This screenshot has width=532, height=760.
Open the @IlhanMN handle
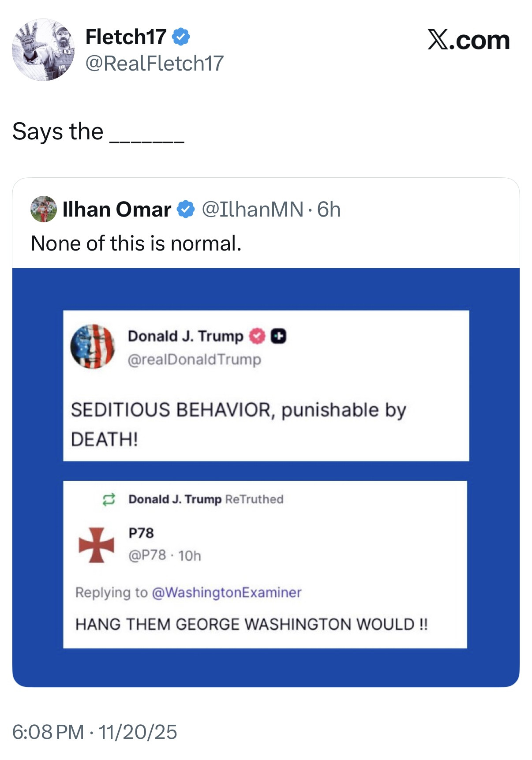253,209
